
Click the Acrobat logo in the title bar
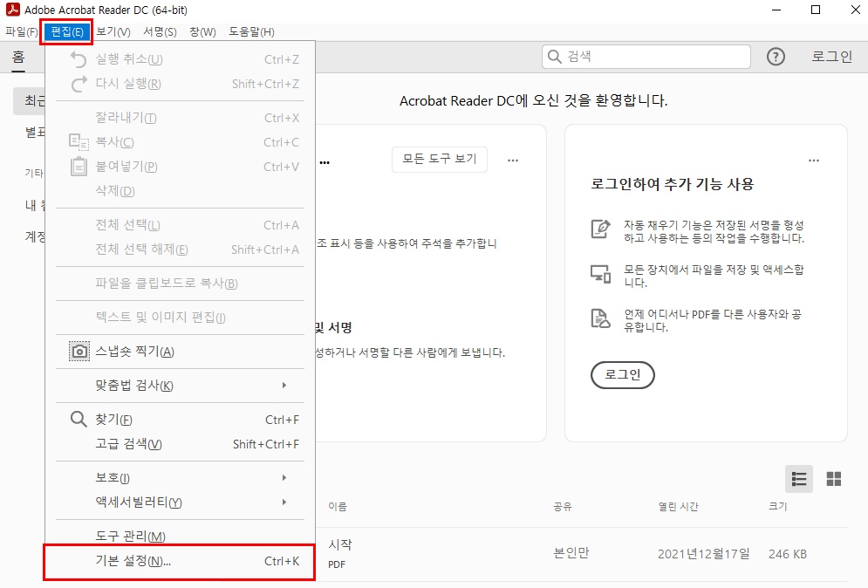(12, 10)
